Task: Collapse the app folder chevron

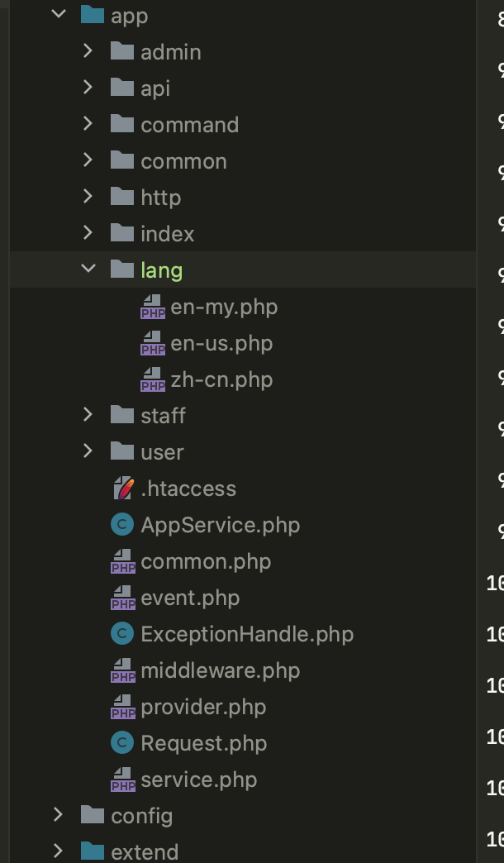Action: [59, 14]
